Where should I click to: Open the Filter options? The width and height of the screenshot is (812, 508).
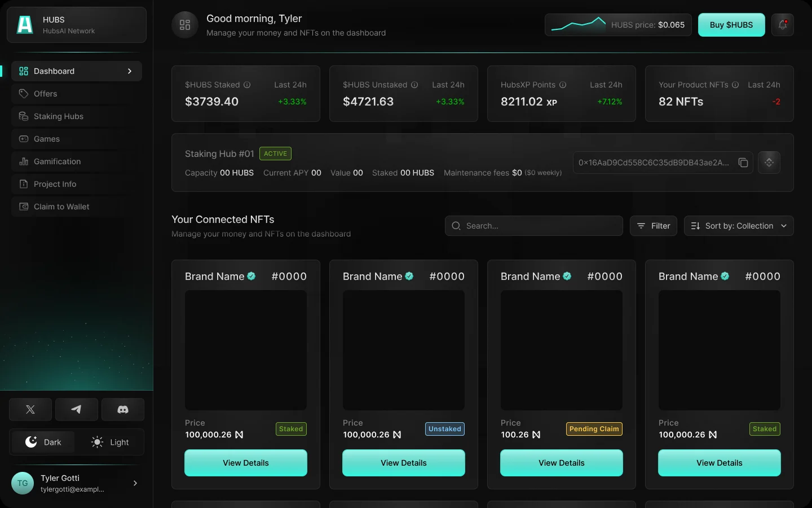click(654, 226)
